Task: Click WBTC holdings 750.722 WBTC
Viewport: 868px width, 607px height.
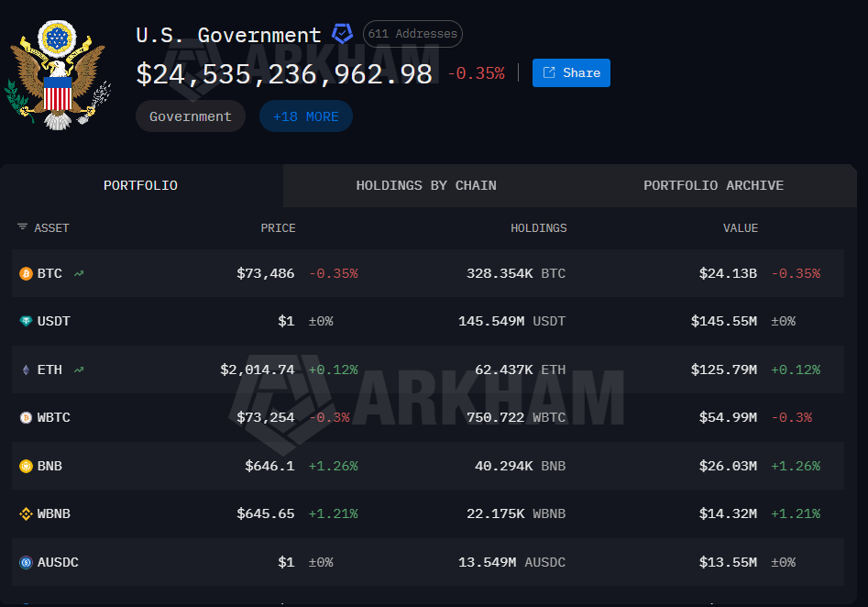Action: point(516,417)
